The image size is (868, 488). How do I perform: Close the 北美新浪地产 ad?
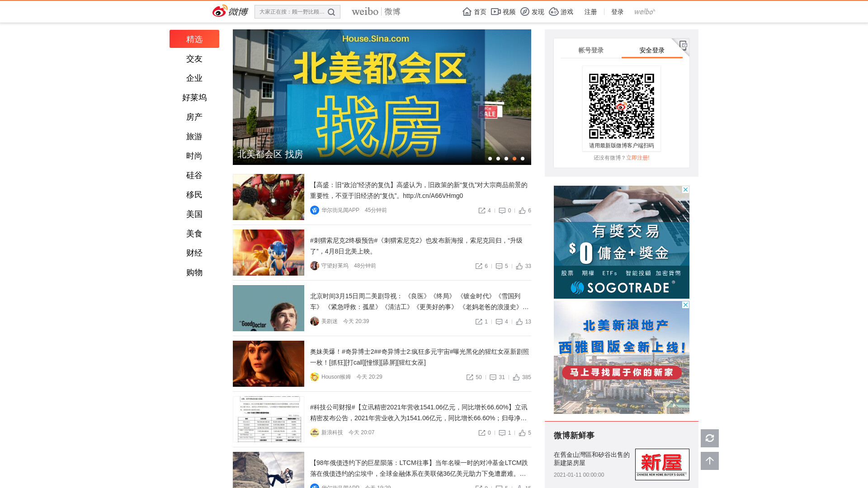685,305
